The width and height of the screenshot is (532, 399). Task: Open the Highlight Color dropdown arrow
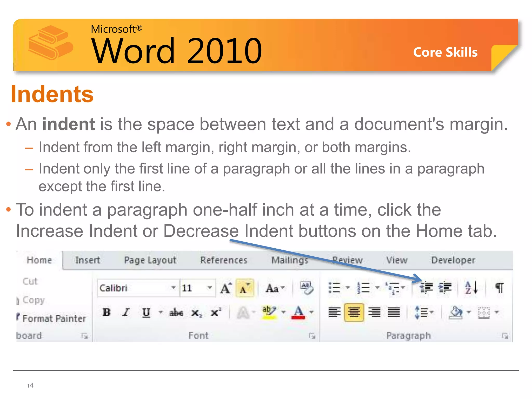tap(283, 312)
